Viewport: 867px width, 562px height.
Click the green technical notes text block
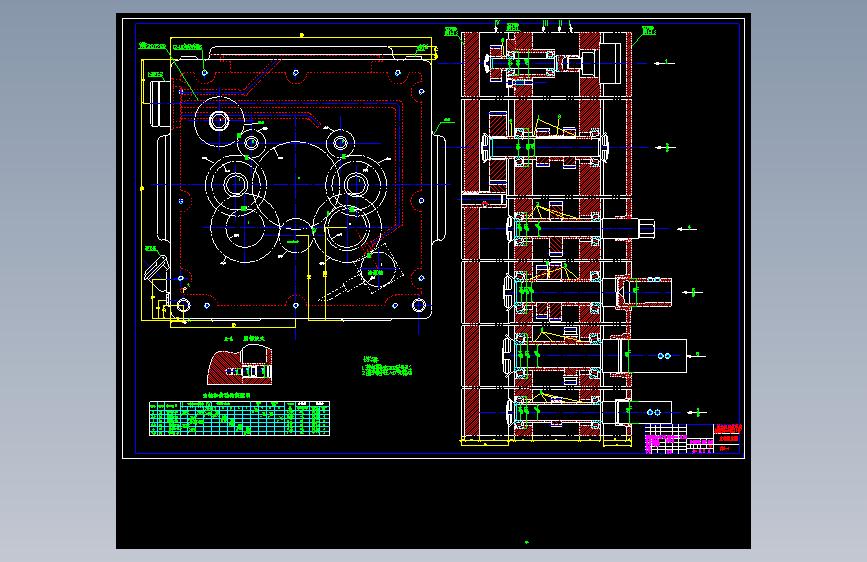point(387,367)
